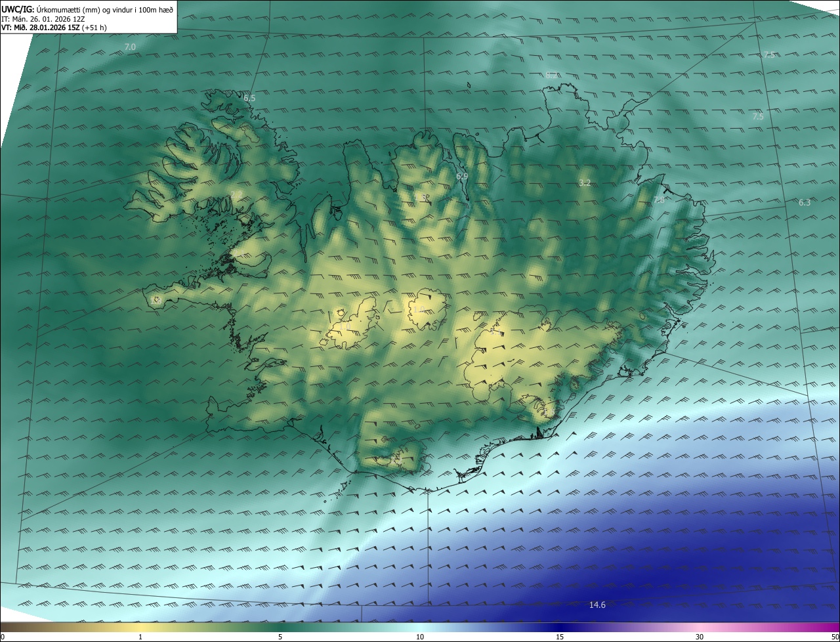Viewport: 840px width, 642px height.
Task: Click the '5' tick on the colour scale
Action: pos(280,637)
